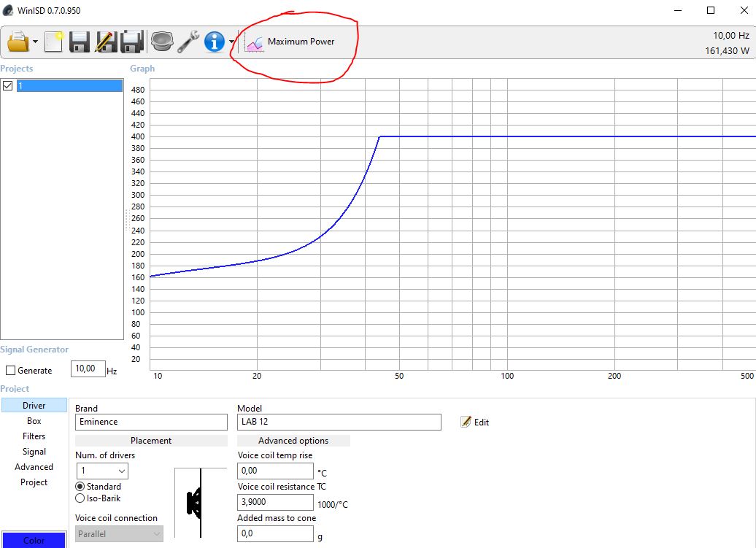Image resolution: width=756 pixels, height=548 pixels.
Task: Enable the Generate signal checkbox
Action: click(x=11, y=371)
